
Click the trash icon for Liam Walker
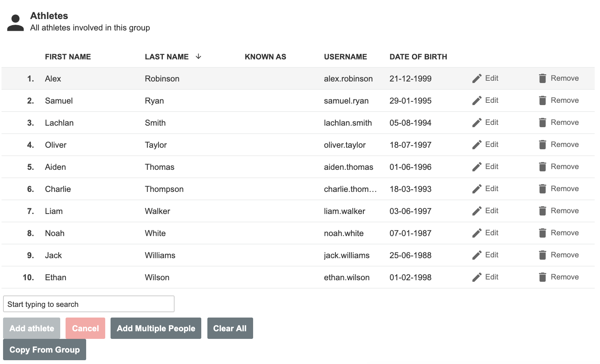click(542, 211)
